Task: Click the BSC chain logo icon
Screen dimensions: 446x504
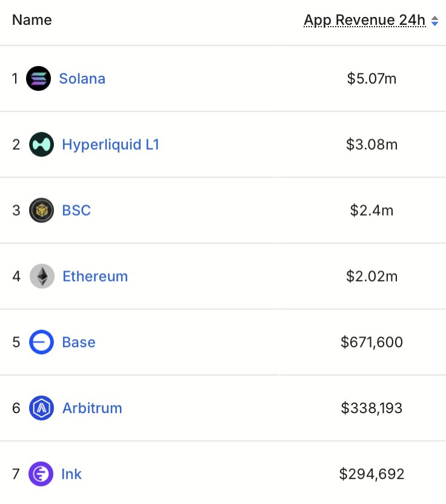Action: click(x=41, y=210)
